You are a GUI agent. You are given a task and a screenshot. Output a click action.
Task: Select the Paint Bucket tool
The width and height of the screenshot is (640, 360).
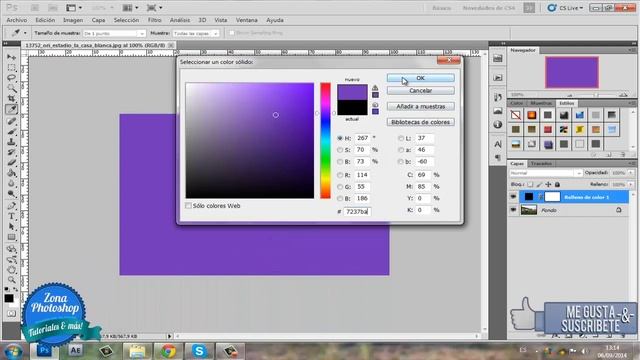pos(11,173)
